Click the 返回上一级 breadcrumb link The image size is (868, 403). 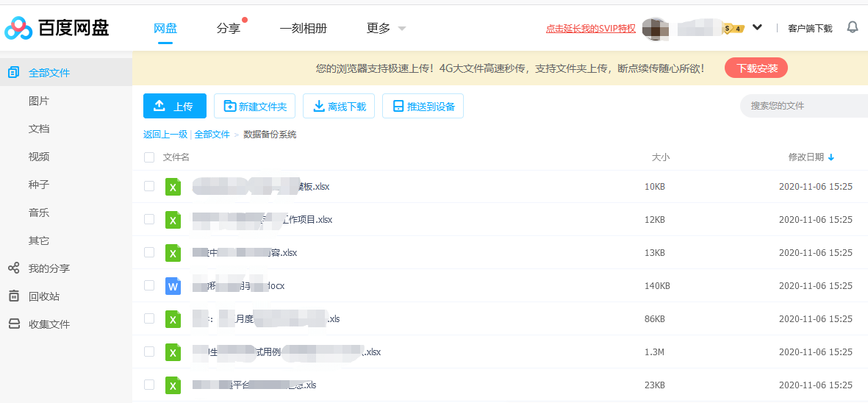pos(165,135)
